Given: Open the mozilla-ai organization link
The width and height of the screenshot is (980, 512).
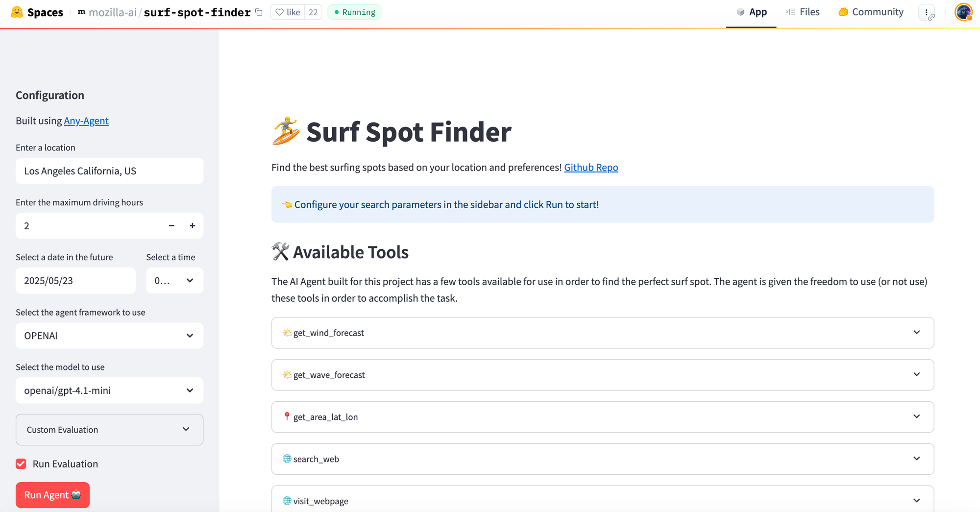Looking at the screenshot, I should tap(113, 12).
